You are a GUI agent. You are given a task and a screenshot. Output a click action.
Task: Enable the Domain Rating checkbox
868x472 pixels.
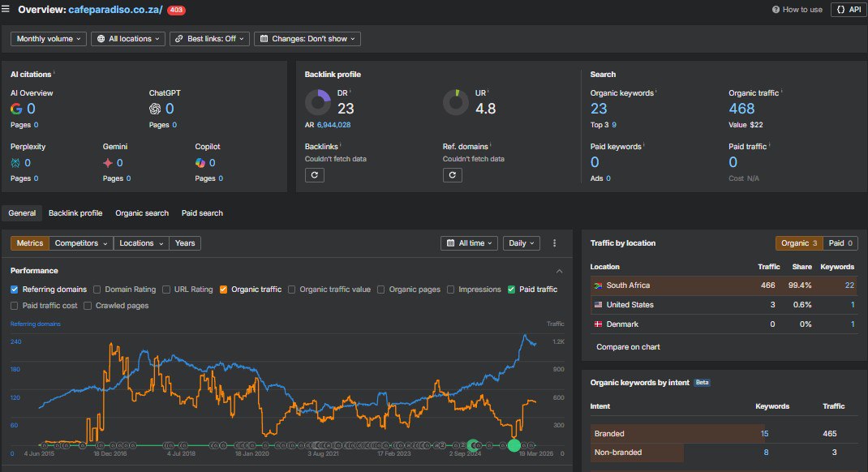pos(97,290)
